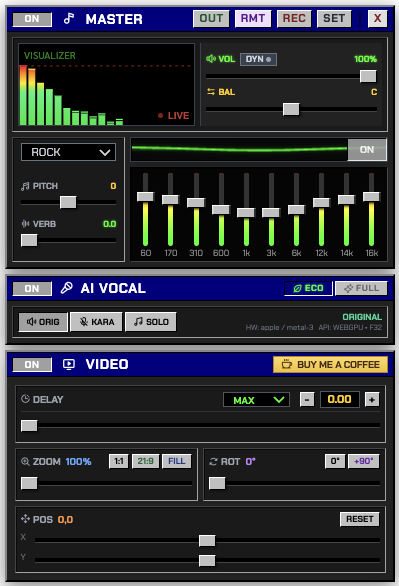
Task: Set zoom to FILL
Action: 177,461
